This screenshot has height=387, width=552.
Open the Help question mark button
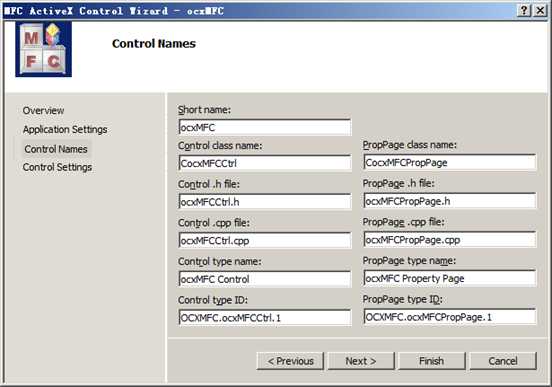(524, 11)
